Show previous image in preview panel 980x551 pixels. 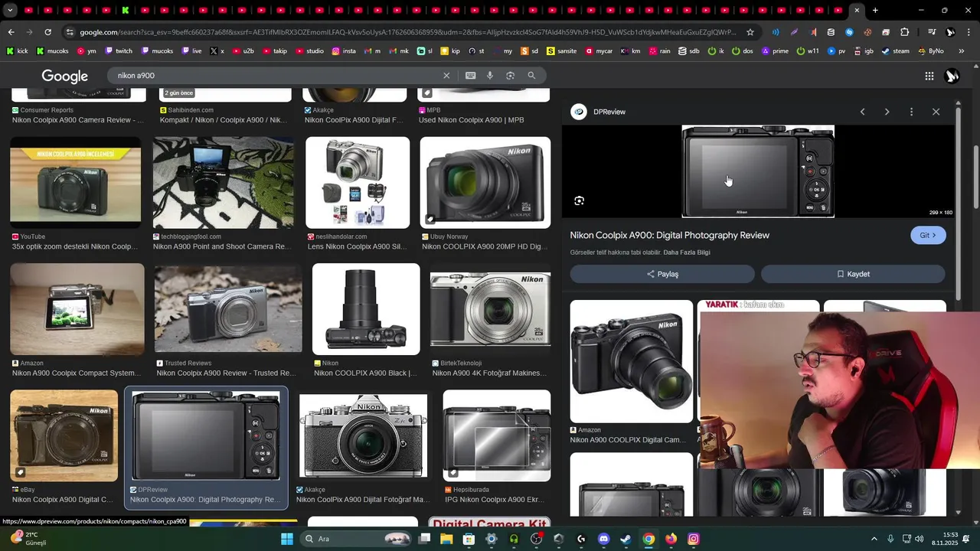[862, 112]
